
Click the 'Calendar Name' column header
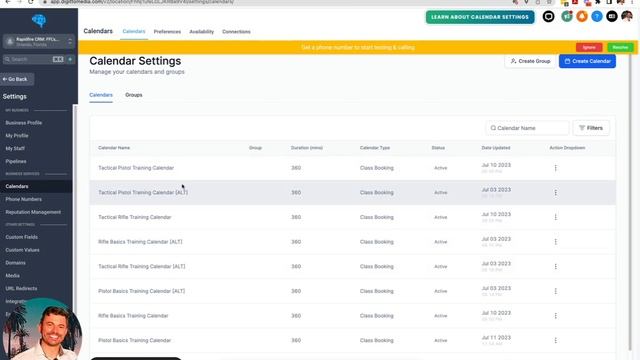pos(114,148)
